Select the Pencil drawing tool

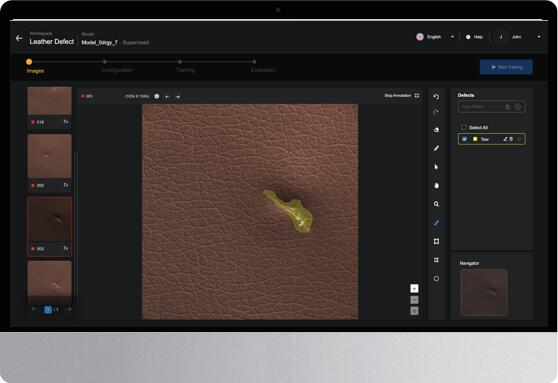(436, 148)
